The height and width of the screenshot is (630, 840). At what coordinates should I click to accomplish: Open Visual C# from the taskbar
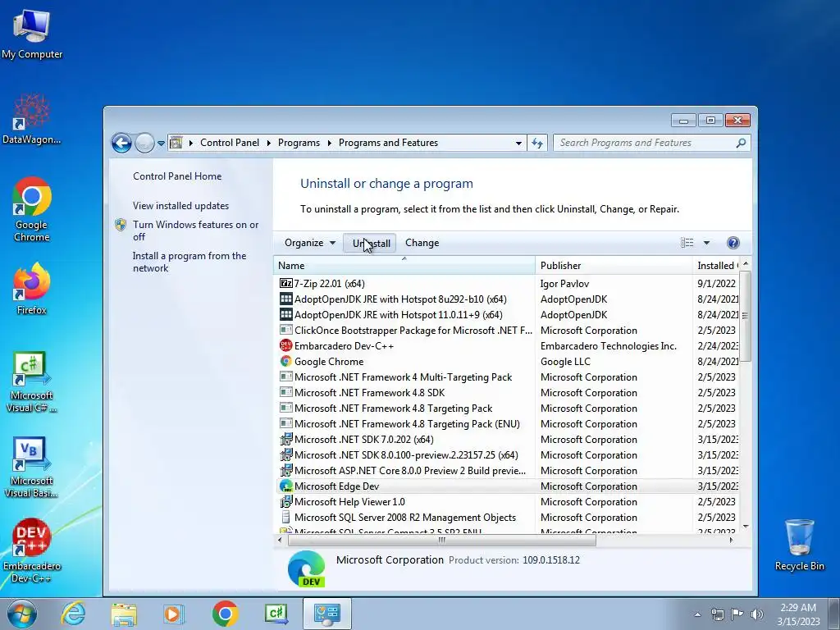coord(276,614)
